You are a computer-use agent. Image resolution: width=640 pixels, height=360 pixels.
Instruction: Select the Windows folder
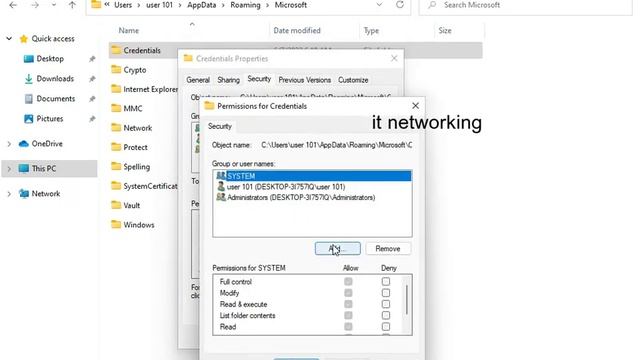point(133,225)
